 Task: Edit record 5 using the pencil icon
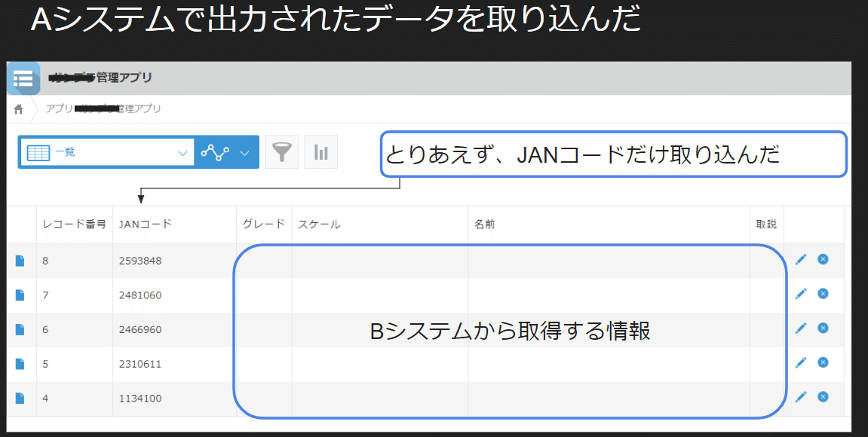pos(801,363)
